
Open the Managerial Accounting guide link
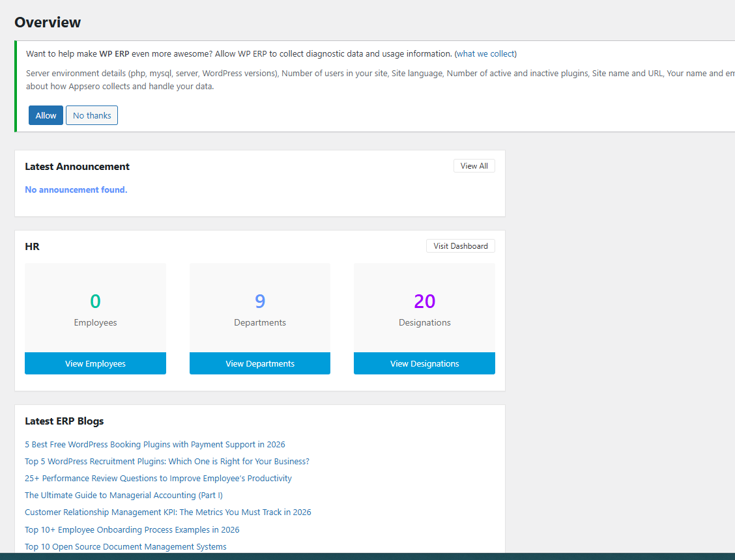coord(124,495)
